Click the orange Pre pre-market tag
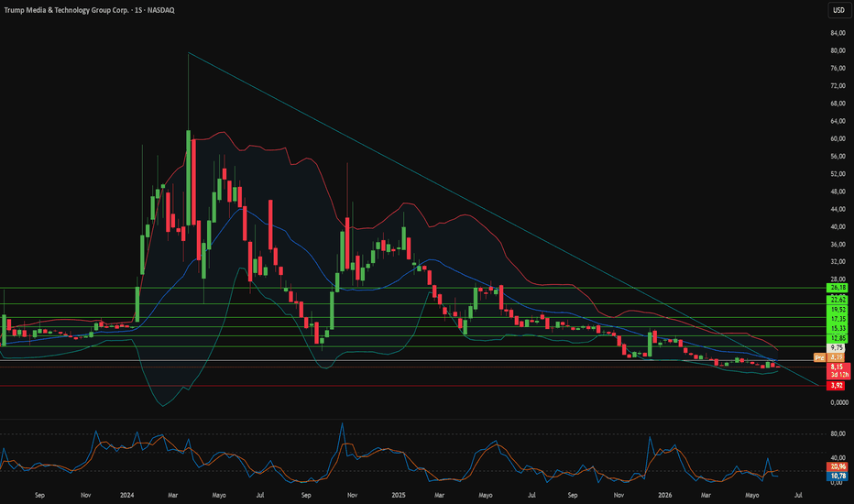The image size is (854, 504). click(820, 358)
